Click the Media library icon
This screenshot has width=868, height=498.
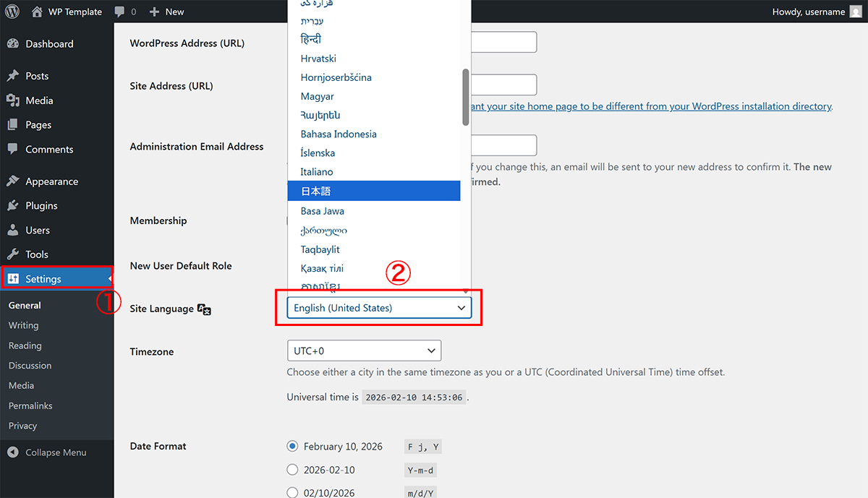[x=13, y=100]
